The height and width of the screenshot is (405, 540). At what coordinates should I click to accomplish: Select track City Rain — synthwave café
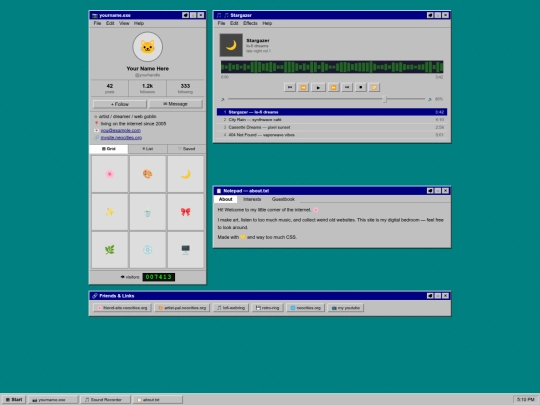pos(332,120)
